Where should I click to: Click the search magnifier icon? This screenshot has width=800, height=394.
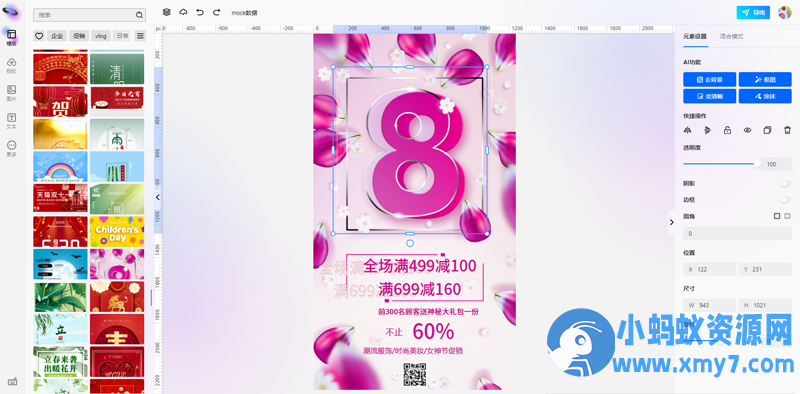tap(139, 15)
